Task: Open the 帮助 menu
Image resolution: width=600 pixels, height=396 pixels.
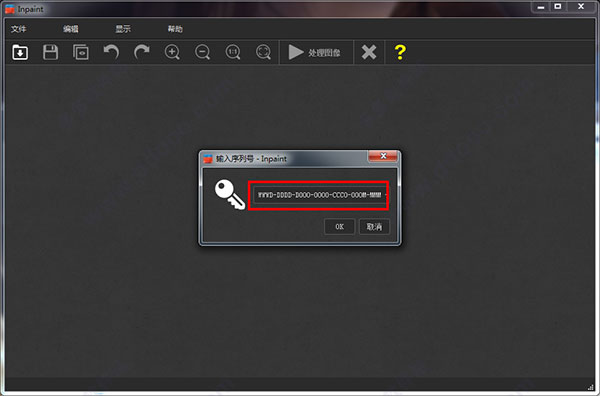Action: pyautogui.click(x=175, y=29)
